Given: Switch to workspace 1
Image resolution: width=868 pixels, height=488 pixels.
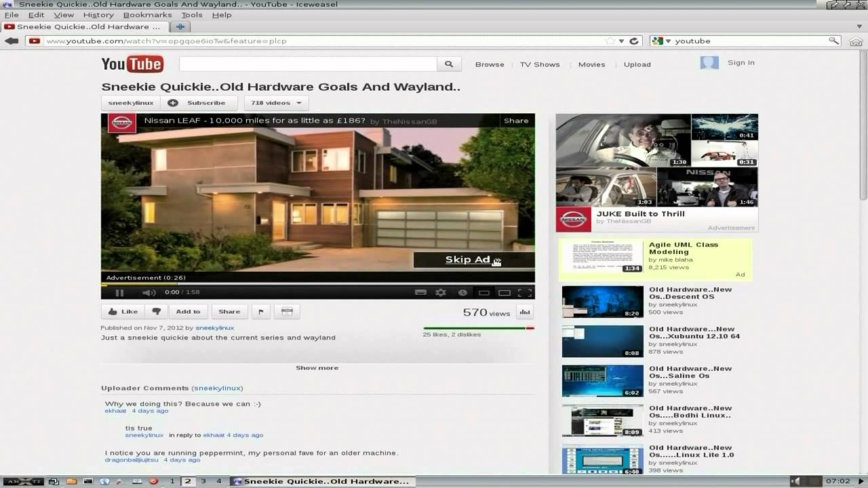Looking at the screenshot, I should pyautogui.click(x=172, y=481).
